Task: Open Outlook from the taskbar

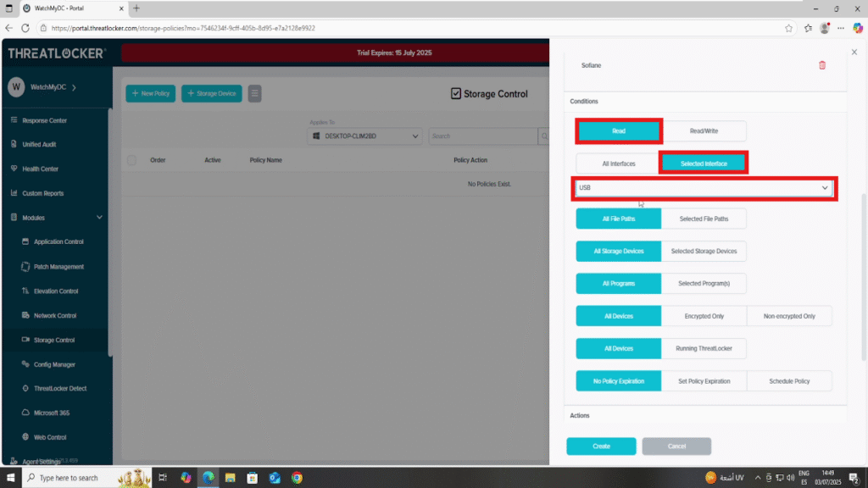Action: tap(275, 478)
